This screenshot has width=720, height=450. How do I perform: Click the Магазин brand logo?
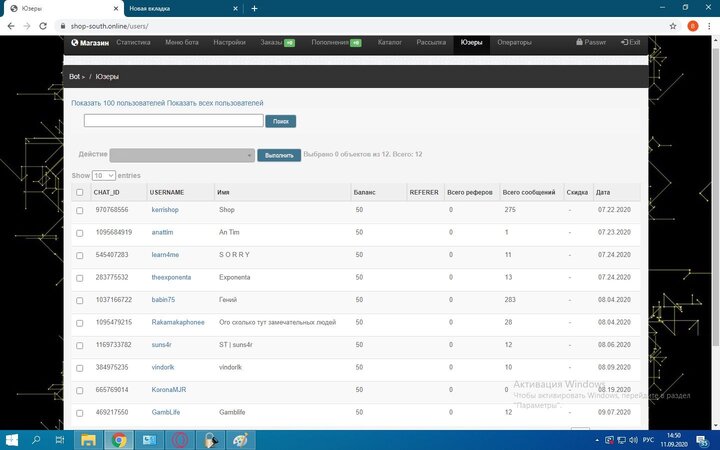click(90, 43)
